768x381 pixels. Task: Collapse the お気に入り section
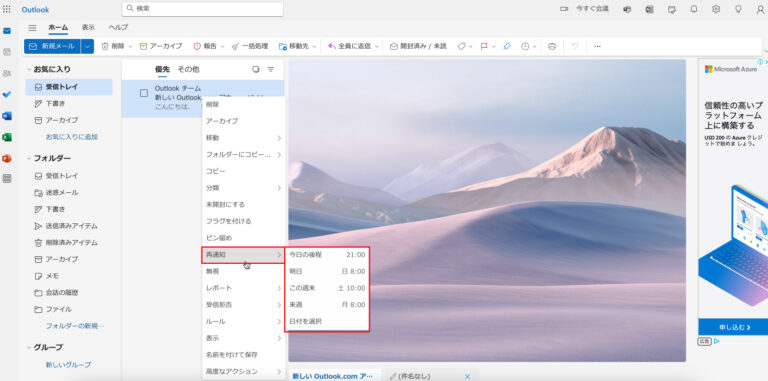coord(29,70)
